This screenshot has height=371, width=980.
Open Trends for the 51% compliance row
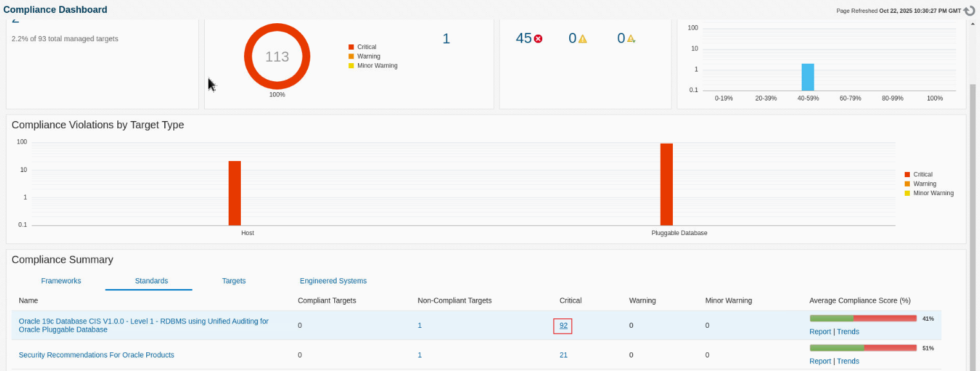[848, 361]
